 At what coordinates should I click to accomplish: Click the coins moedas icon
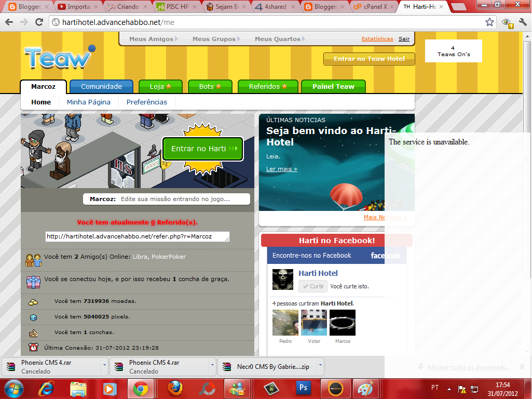(33, 302)
